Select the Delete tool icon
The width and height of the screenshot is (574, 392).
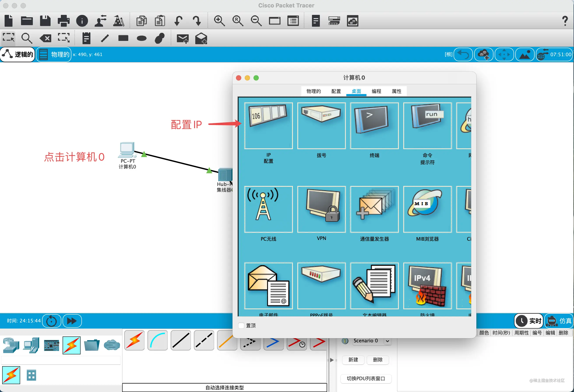point(46,38)
